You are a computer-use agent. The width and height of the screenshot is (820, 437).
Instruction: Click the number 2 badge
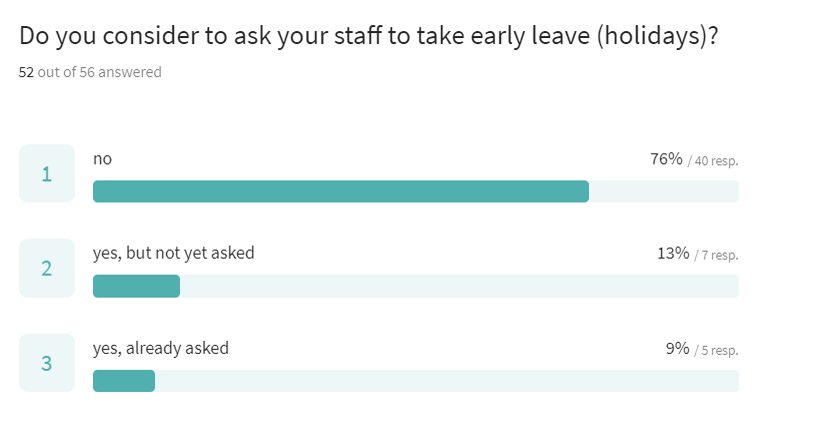click(x=46, y=268)
